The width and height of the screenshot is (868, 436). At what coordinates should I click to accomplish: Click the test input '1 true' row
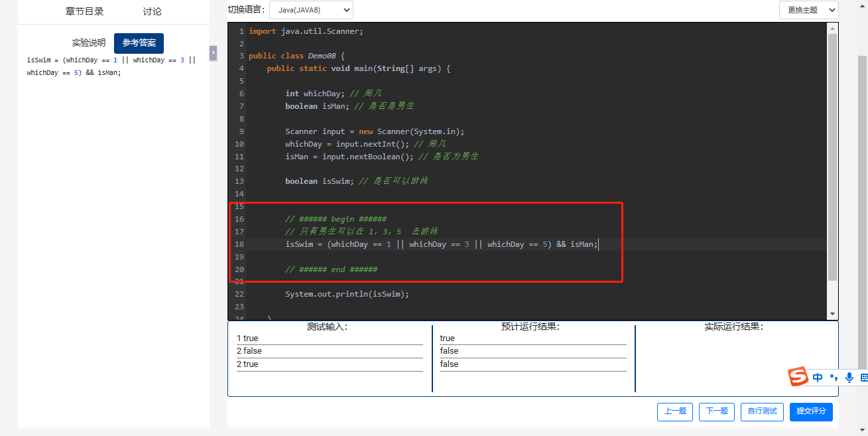tap(330, 338)
